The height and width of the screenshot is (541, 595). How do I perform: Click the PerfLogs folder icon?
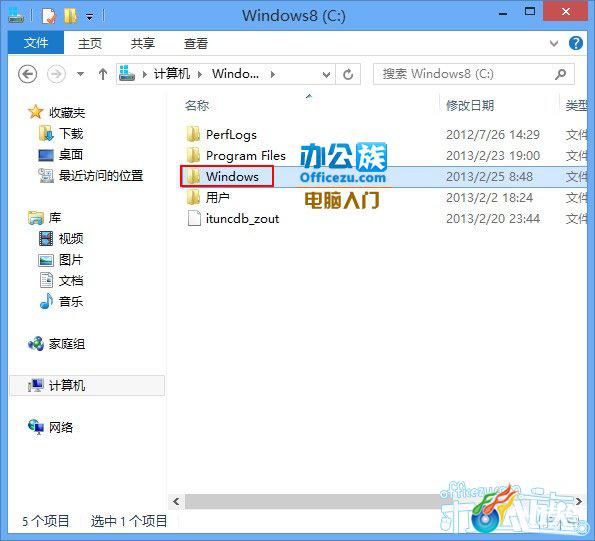coord(194,134)
